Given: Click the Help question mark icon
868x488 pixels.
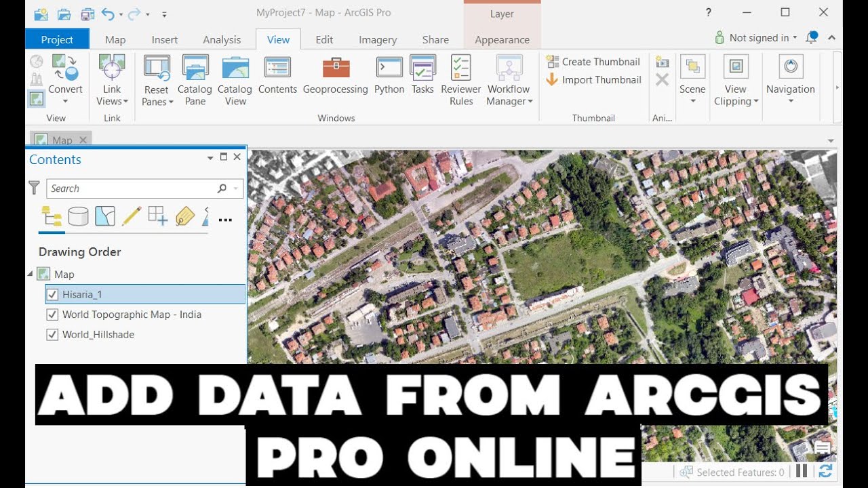Looking at the screenshot, I should [x=708, y=12].
